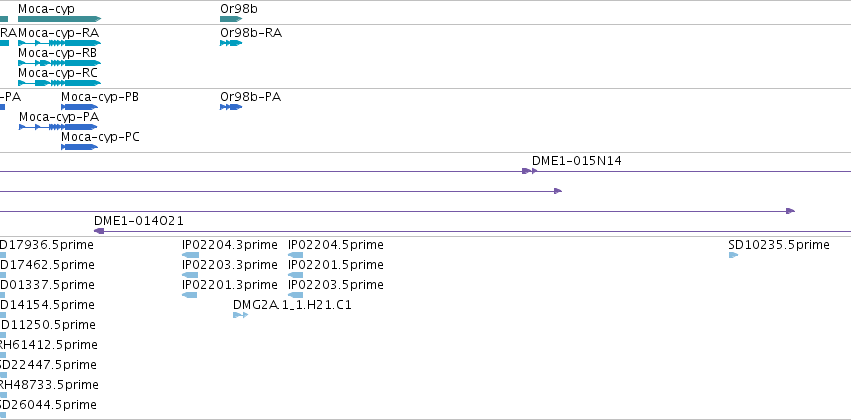Open the Or98b-RA transcript feature

pos(231,43)
